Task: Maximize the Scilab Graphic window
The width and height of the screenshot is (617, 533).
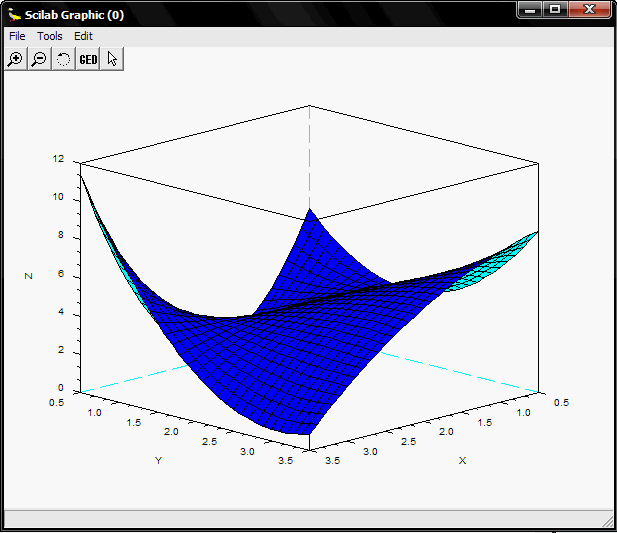Action: click(x=555, y=9)
